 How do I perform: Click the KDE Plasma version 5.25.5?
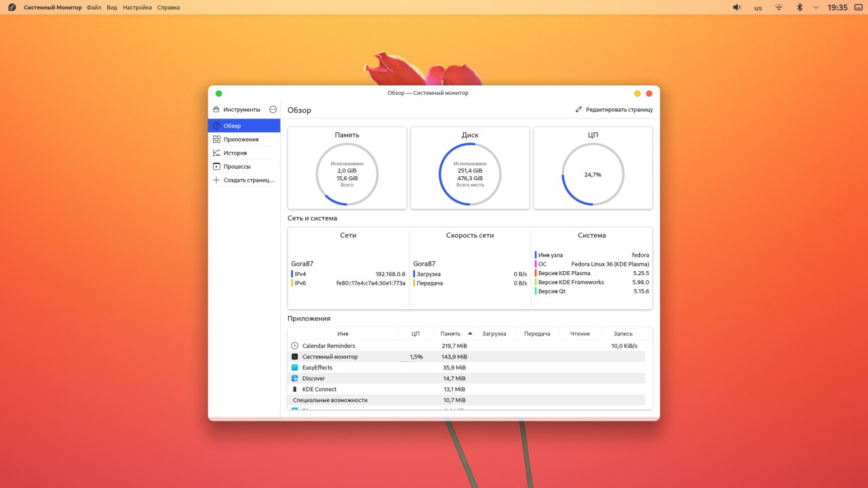click(641, 273)
